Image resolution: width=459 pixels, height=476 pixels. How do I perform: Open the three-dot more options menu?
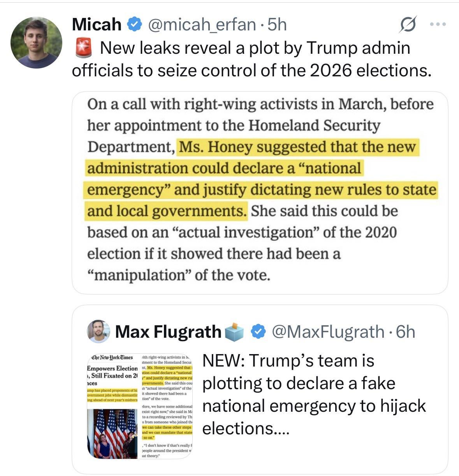(438, 25)
